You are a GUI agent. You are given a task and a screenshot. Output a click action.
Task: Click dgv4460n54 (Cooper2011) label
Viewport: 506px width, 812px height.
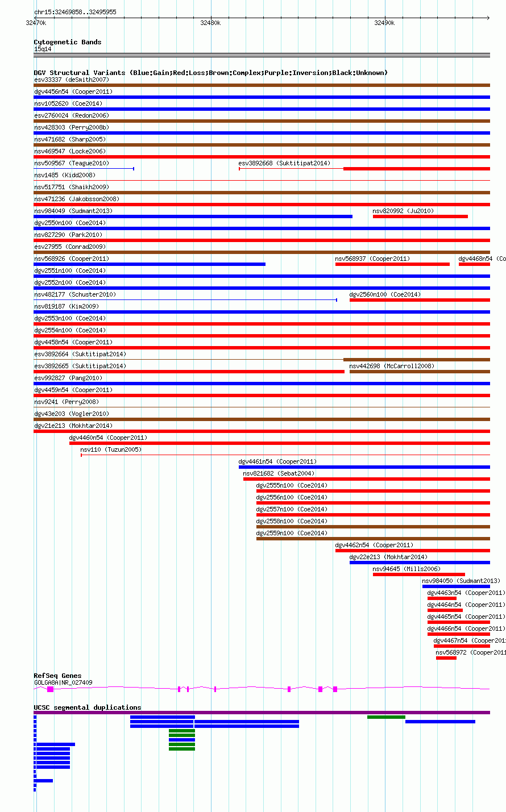pos(108,438)
